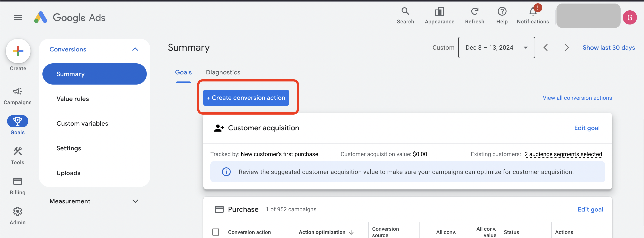Viewport: 644px width, 238px height.
Task: Click the Summary page heading
Action: [x=189, y=47]
